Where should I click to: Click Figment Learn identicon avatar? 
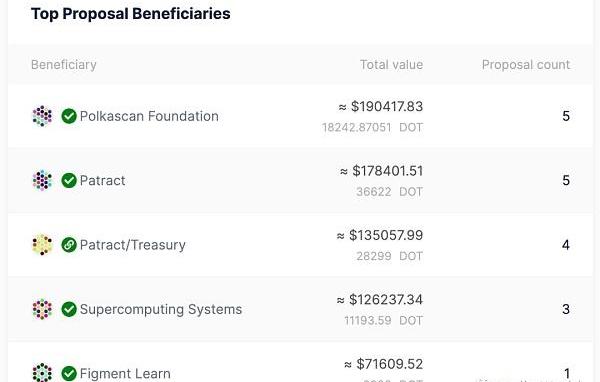pyautogui.click(x=42, y=372)
